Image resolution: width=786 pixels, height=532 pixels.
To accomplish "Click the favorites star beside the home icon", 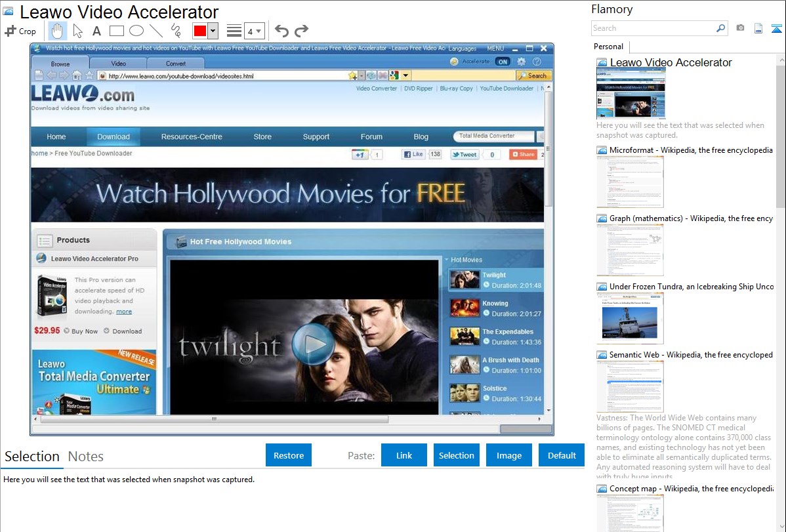I will pyautogui.click(x=89, y=75).
